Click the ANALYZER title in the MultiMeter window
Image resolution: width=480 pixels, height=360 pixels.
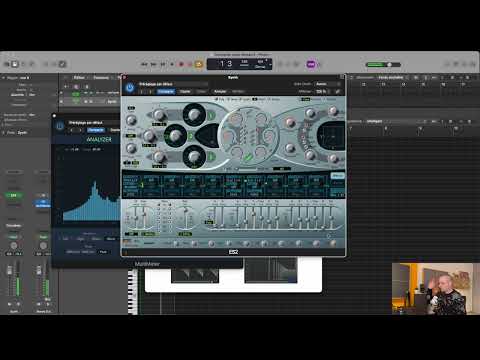tap(99, 140)
